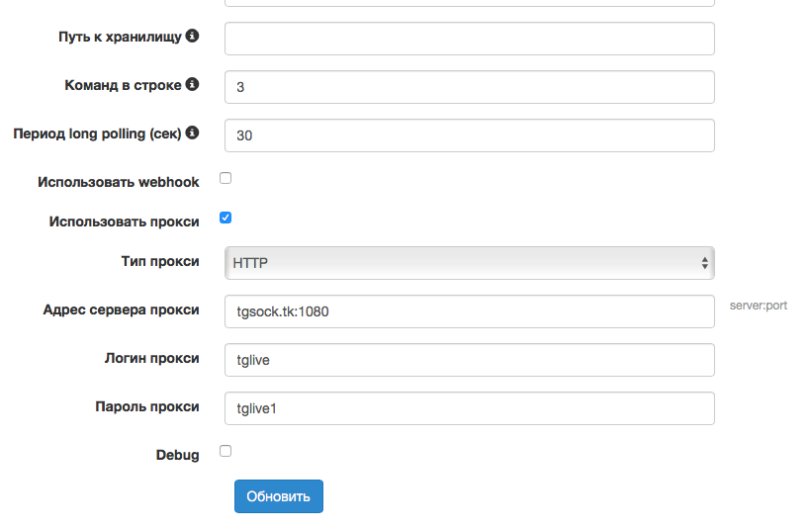Image resolution: width=812 pixels, height=528 pixels.
Task: Focus the Путь к хранилищу input field
Action: pyautogui.click(x=469, y=39)
